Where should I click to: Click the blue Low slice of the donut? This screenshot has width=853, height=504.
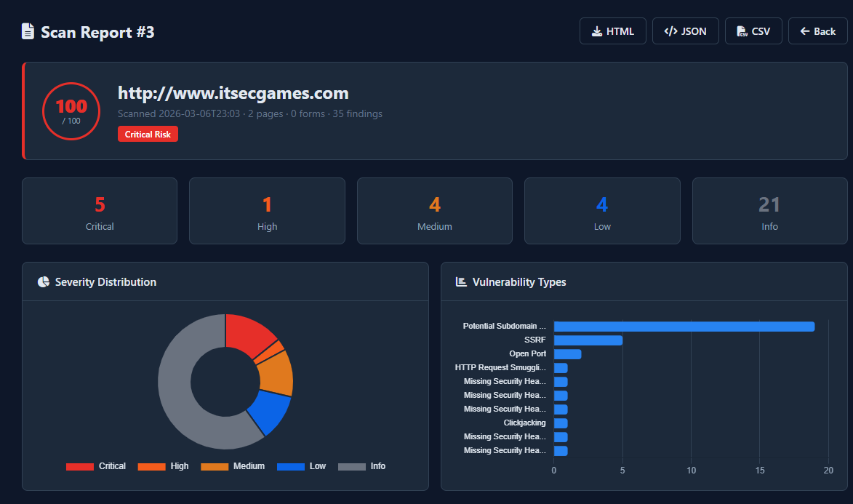(270, 412)
